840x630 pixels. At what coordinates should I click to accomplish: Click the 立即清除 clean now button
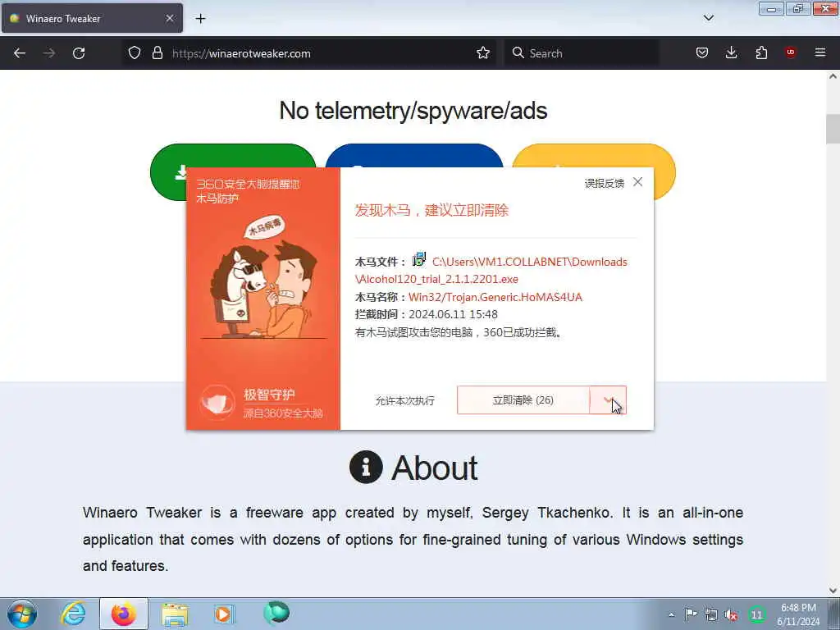tap(523, 400)
